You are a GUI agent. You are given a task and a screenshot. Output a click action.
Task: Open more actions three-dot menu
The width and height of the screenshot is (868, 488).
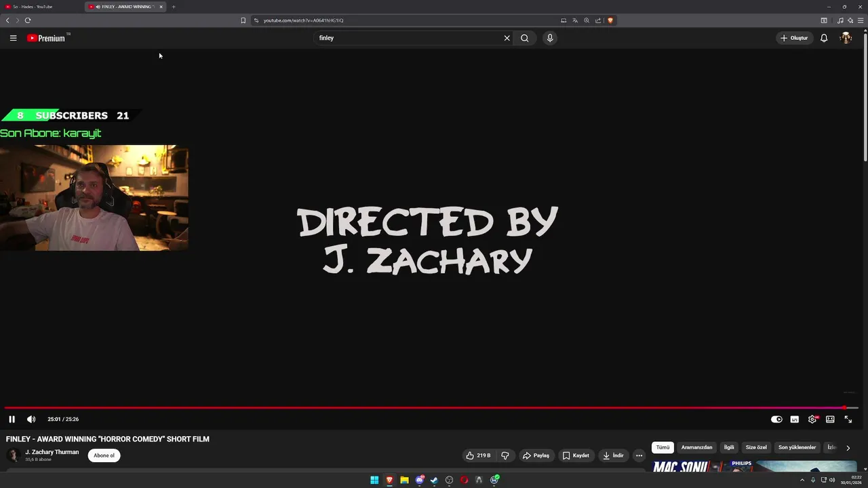(639, 455)
